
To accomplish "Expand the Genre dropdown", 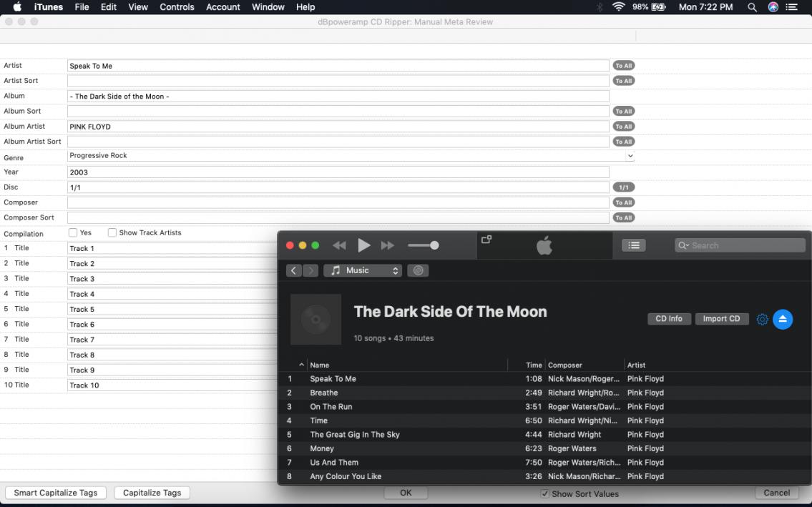I will 630,156.
